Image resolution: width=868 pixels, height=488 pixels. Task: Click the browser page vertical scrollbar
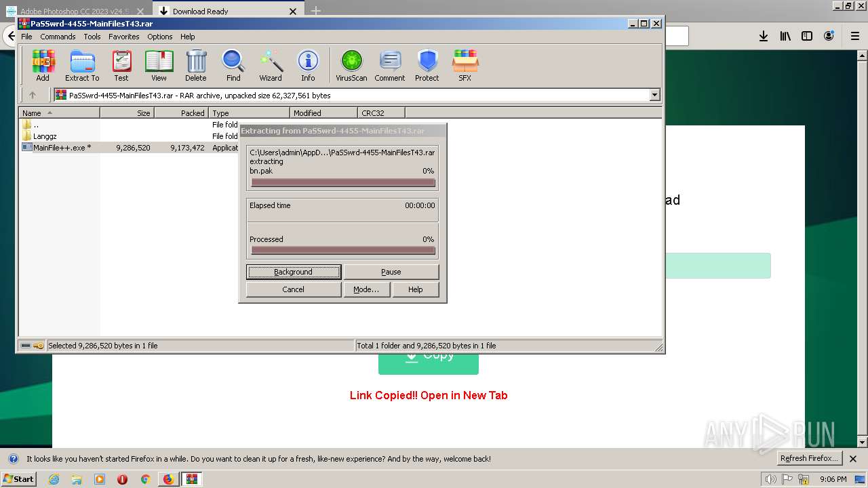pos(862,249)
